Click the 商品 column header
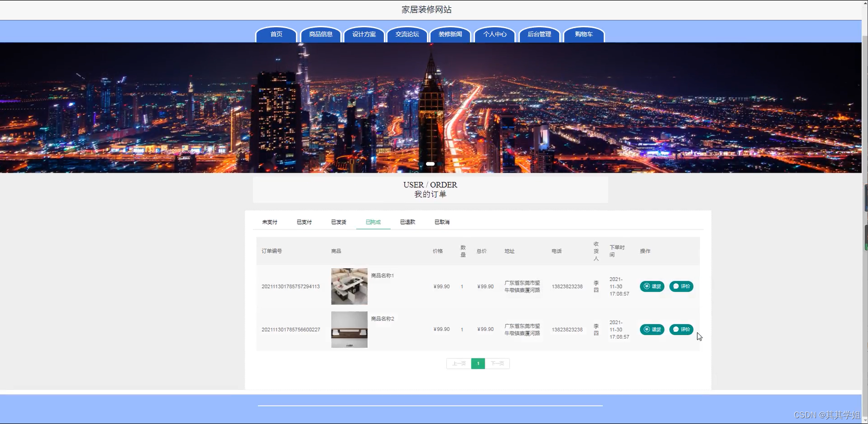Screen dimensions: 868x424 point(336,251)
